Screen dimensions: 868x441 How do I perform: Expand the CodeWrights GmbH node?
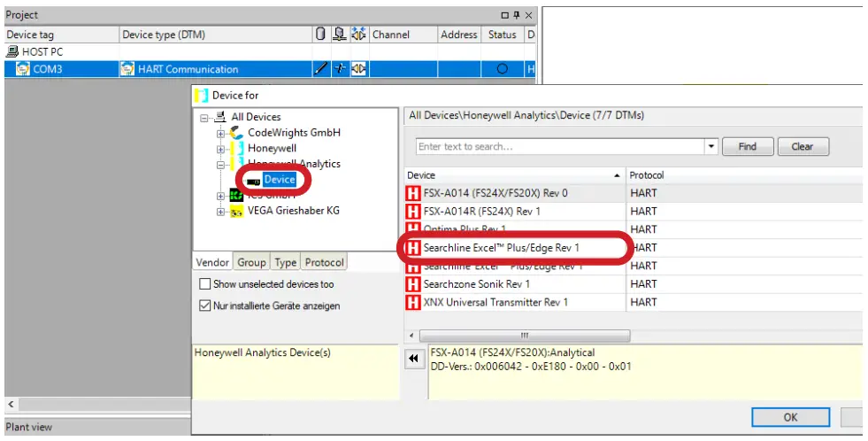(x=220, y=134)
